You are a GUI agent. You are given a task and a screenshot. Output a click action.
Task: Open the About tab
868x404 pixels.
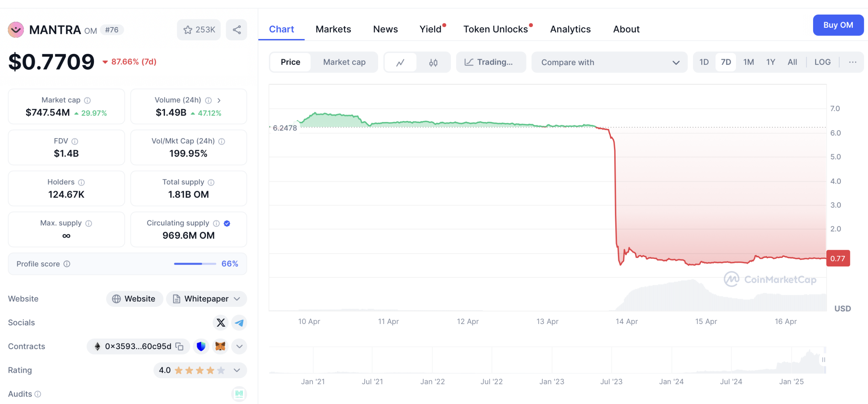(626, 29)
